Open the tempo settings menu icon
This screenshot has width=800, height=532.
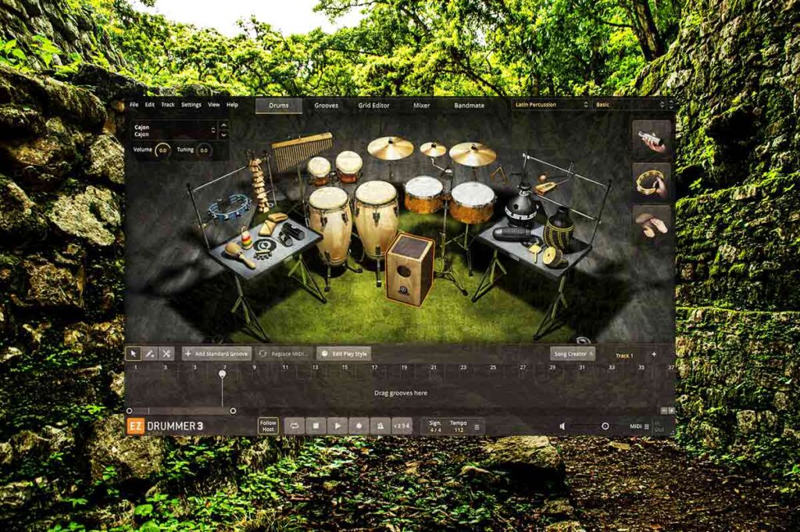(477, 427)
